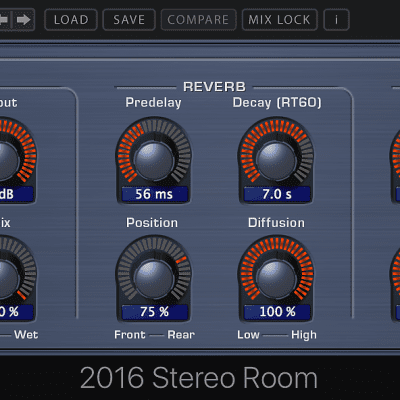Image resolution: width=400 pixels, height=400 pixels.
Task: Click the High label under Diffusion
Action: click(304, 335)
